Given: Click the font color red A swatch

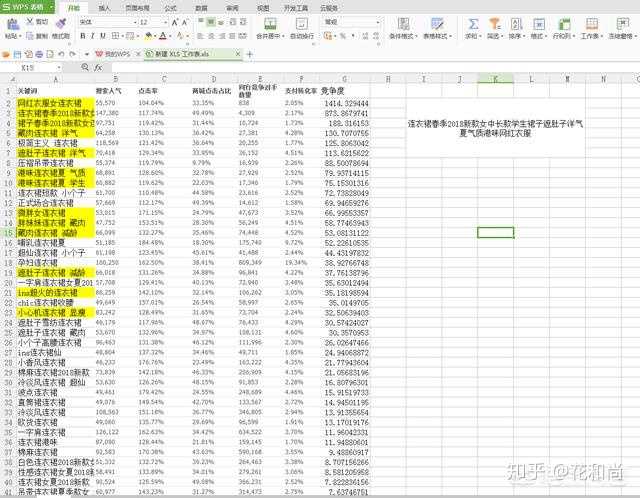Looking at the screenshot, I should pos(160,35).
